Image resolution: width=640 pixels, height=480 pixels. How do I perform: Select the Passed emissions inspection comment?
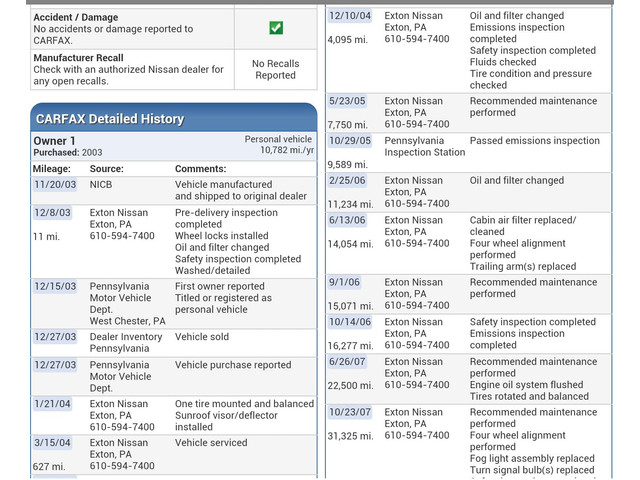tap(535, 141)
